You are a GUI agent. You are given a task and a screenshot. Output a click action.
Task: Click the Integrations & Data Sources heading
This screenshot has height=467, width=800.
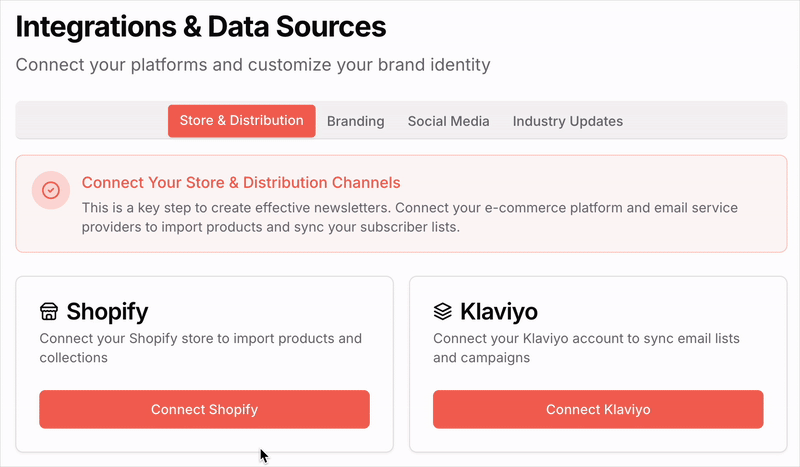click(201, 27)
